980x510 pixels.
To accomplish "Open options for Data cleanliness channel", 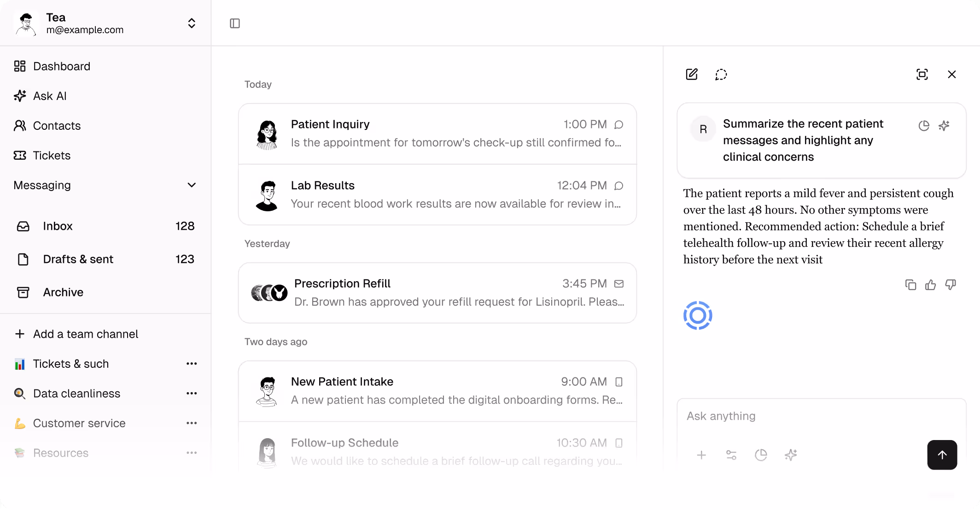I will pos(192,394).
